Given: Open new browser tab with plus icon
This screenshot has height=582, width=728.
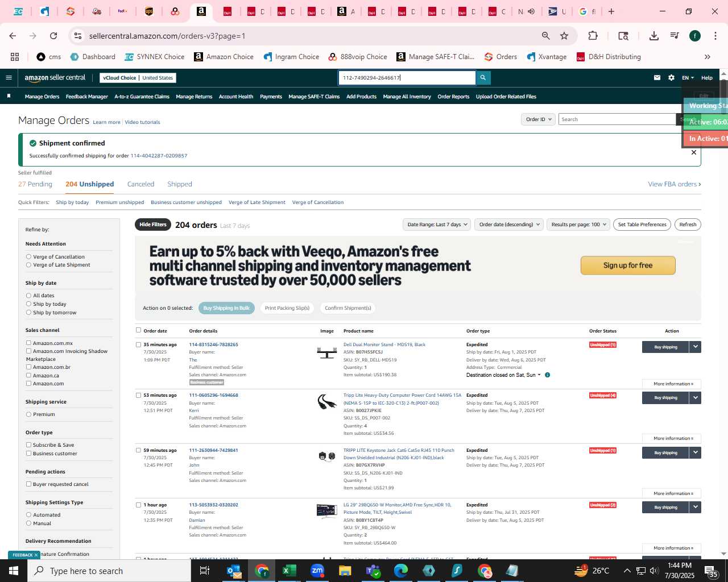Looking at the screenshot, I should 611,11.
